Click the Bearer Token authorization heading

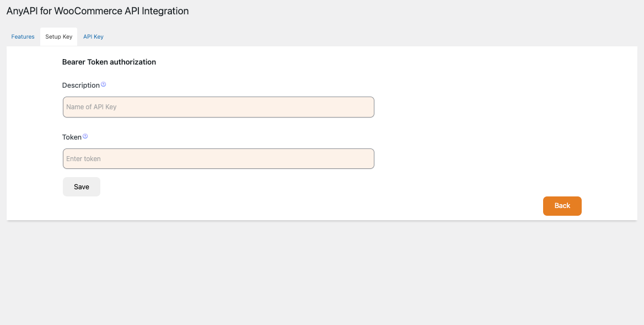point(109,62)
